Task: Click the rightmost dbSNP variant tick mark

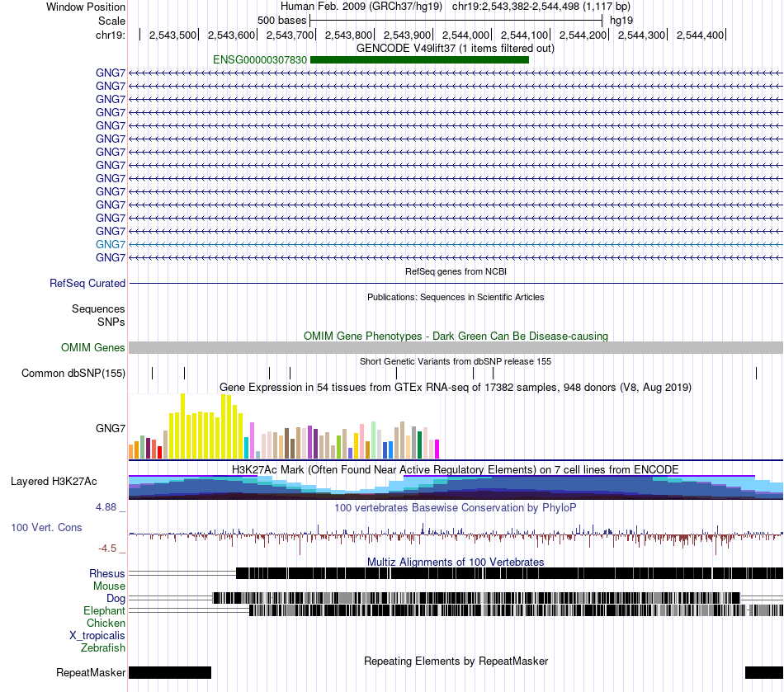Action: (757, 374)
